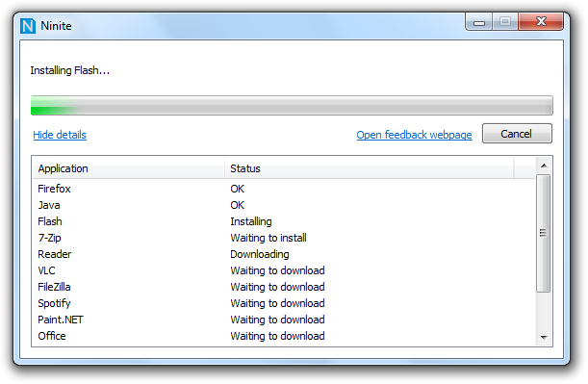Select the Paint.NET row
This screenshot has width=588, height=384.
click(x=284, y=320)
